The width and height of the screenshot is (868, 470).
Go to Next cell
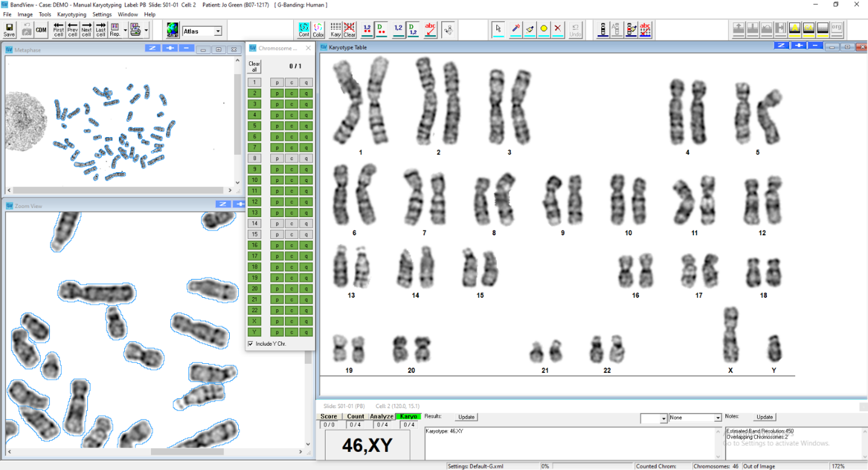point(87,30)
